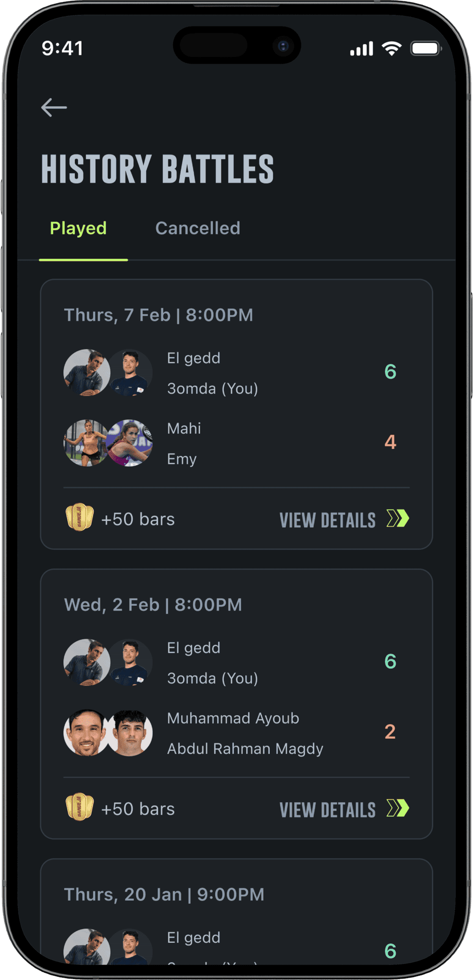Tap the winning score 6 on 7 Feb card
The width and height of the screenshot is (473, 980).
click(390, 372)
